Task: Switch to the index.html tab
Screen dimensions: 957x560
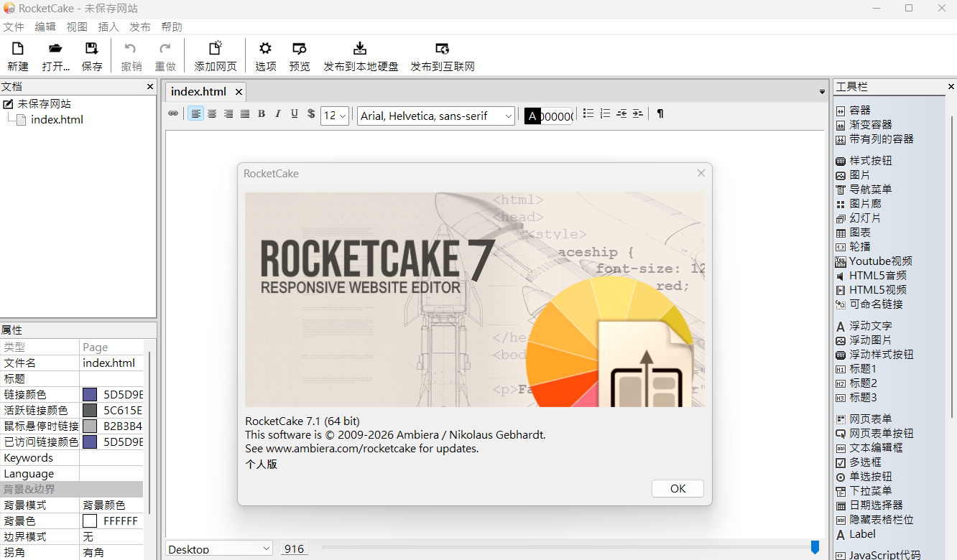Action: [198, 91]
